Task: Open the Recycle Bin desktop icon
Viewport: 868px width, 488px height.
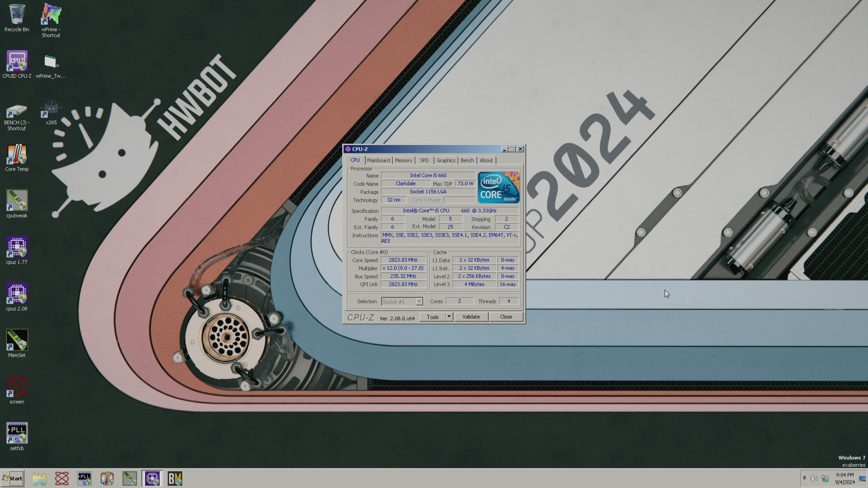Action: (x=17, y=18)
